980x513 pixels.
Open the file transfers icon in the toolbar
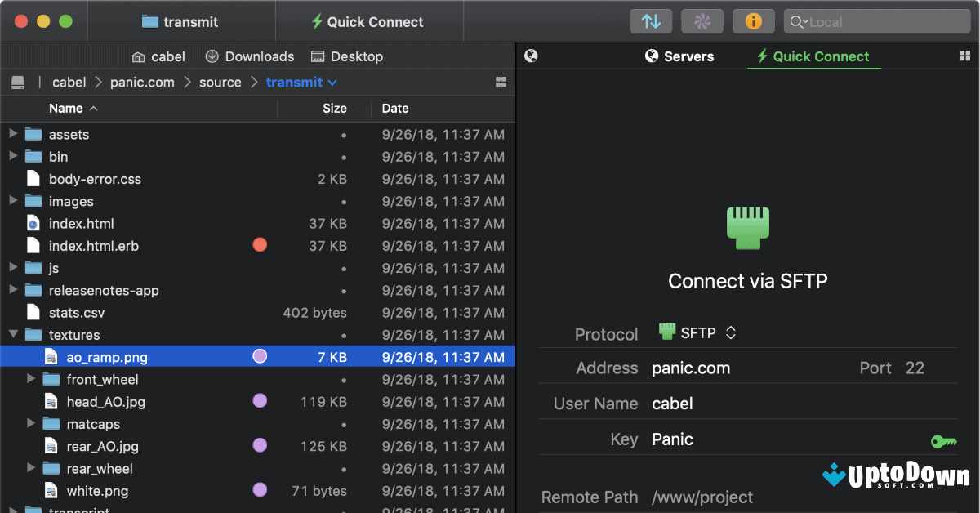651,21
